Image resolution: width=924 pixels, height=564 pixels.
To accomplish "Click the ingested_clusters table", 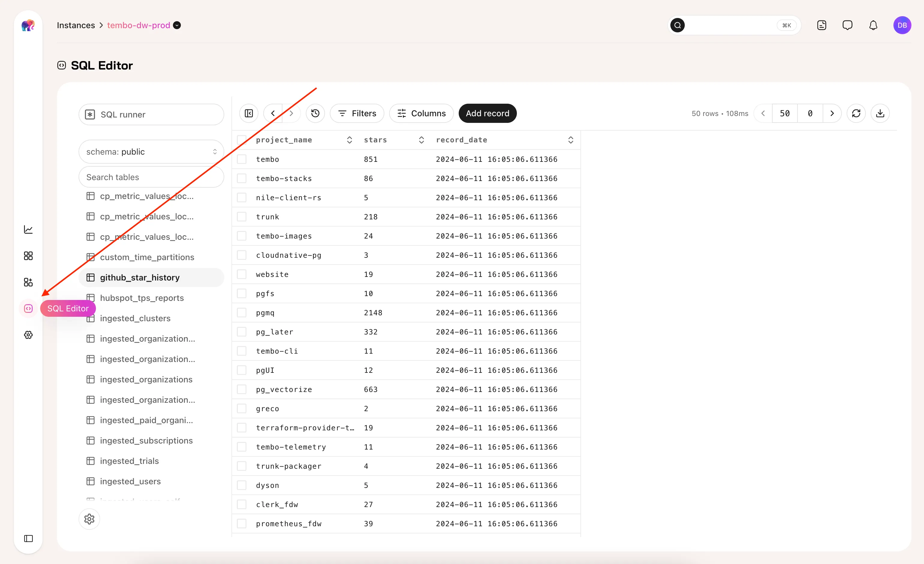I will tap(151, 318).
